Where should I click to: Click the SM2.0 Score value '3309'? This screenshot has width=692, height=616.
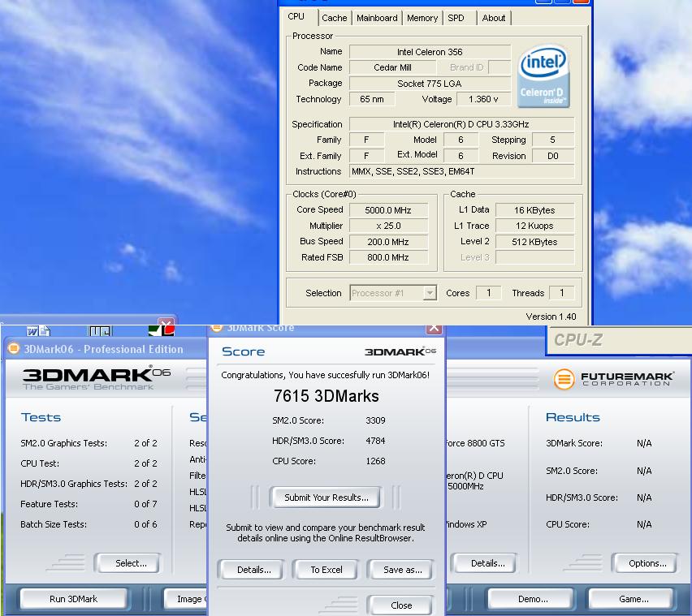tap(375, 420)
